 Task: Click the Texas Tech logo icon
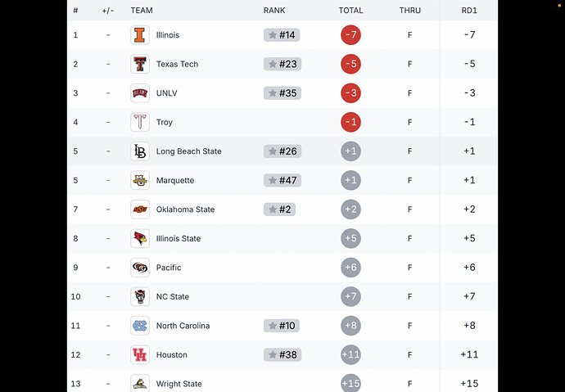coord(140,64)
